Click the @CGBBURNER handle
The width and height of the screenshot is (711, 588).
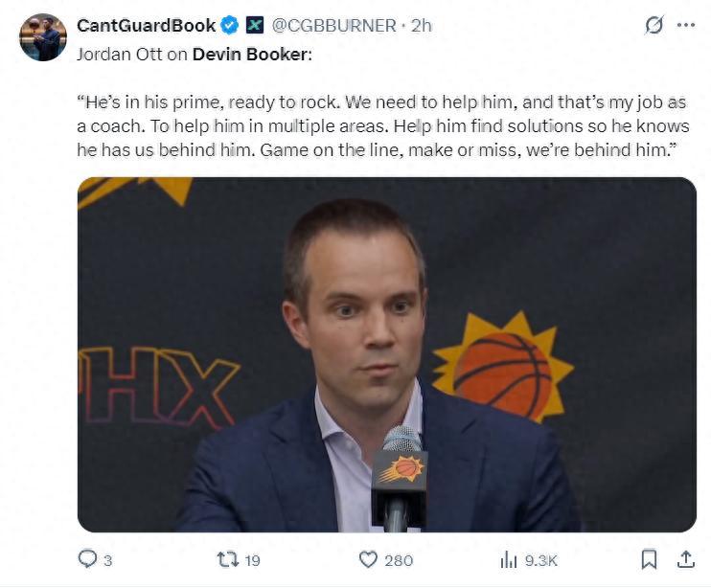pyautogui.click(x=333, y=26)
